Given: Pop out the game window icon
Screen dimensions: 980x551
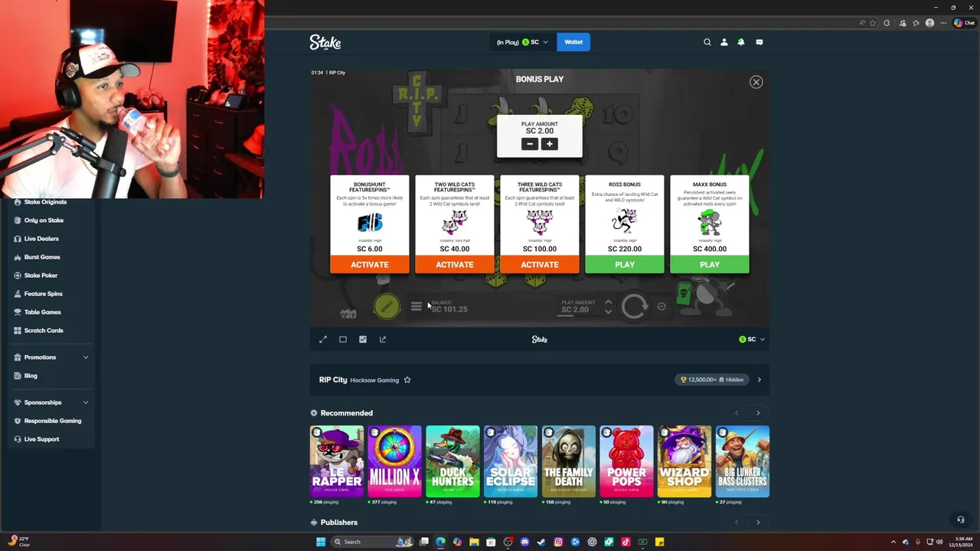Looking at the screenshot, I should 383,339.
